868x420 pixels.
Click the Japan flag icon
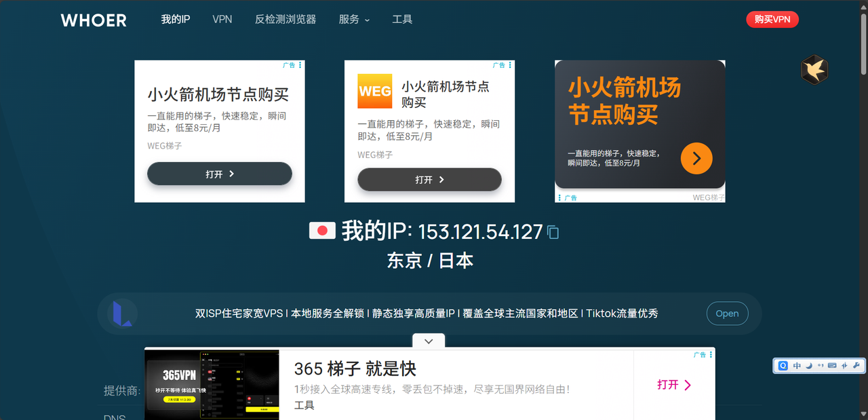[x=322, y=231]
